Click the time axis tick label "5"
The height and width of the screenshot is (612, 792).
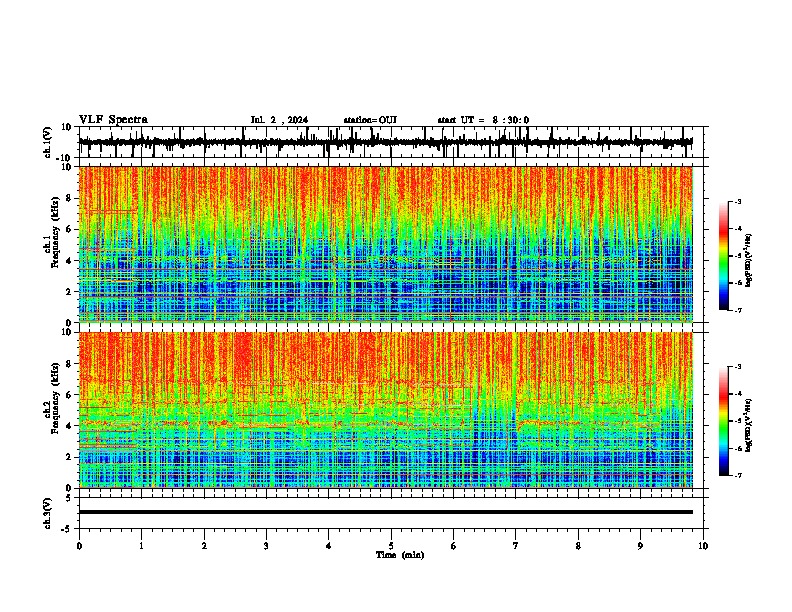pos(391,546)
